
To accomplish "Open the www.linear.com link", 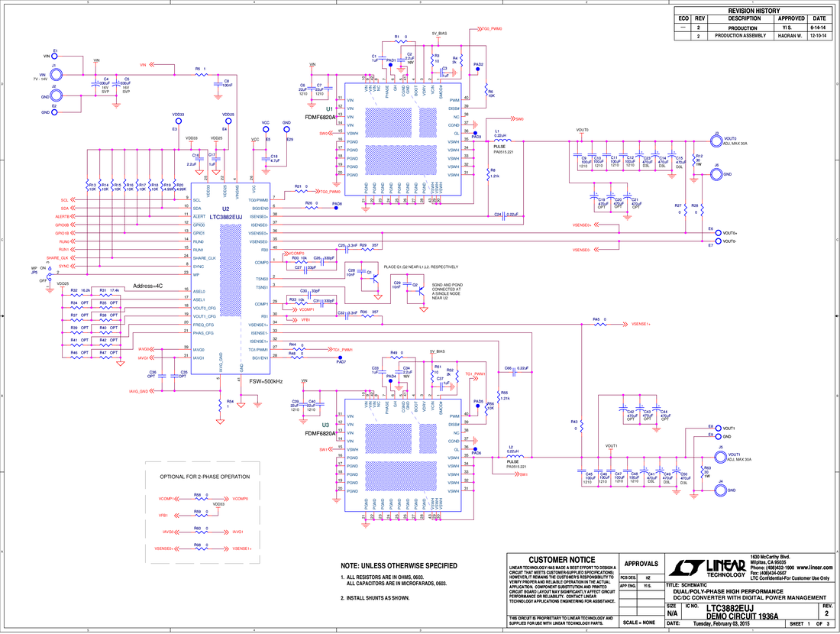I will tap(815, 567).
